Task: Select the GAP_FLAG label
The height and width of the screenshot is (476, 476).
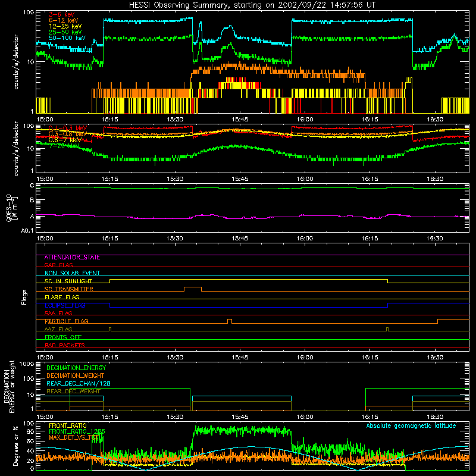Action: click(x=58, y=265)
